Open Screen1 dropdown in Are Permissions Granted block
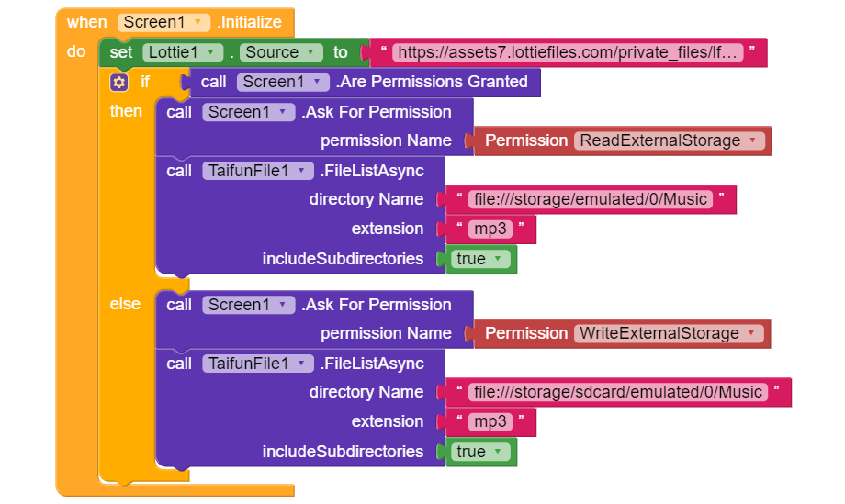845x504 pixels. click(283, 82)
